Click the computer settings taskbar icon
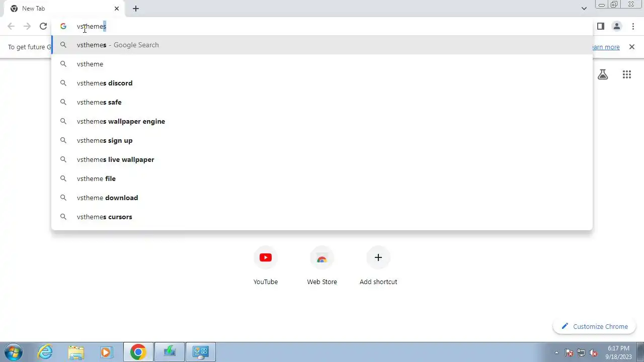This screenshot has height=362, width=644. [x=201, y=352]
